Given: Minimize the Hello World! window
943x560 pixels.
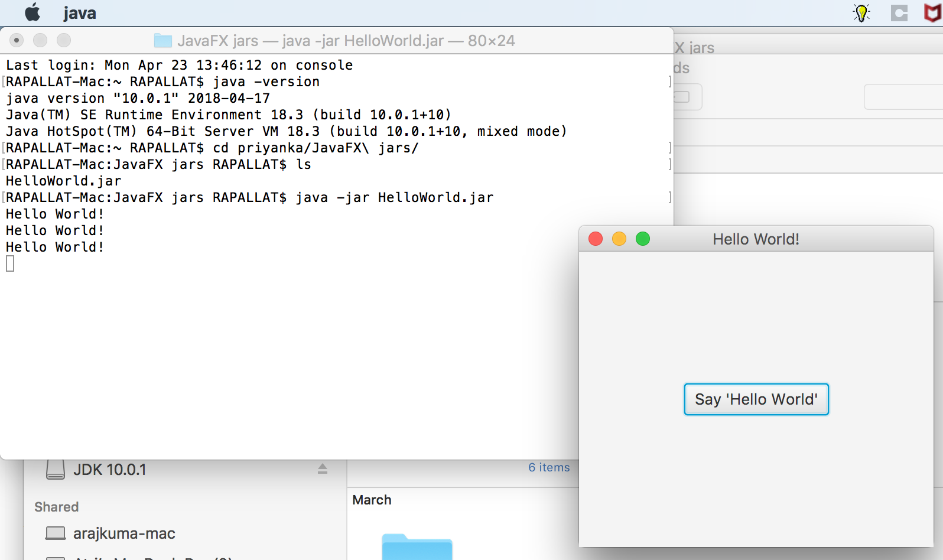Looking at the screenshot, I should pos(619,239).
